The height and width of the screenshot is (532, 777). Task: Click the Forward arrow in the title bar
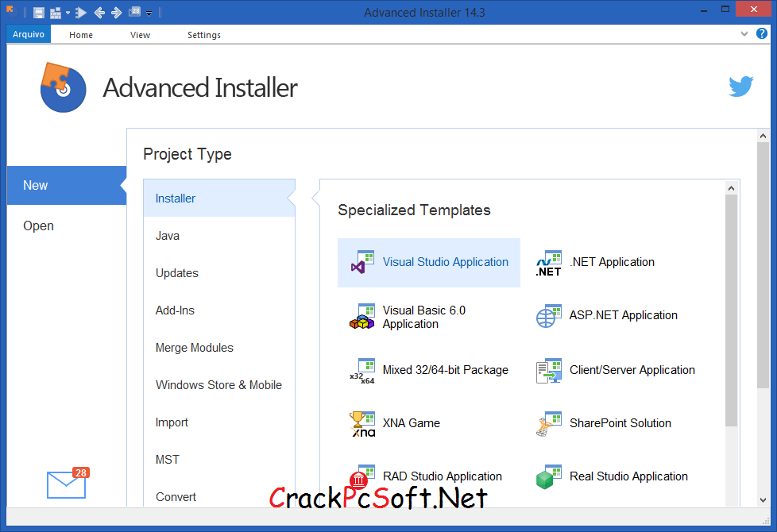[117, 13]
